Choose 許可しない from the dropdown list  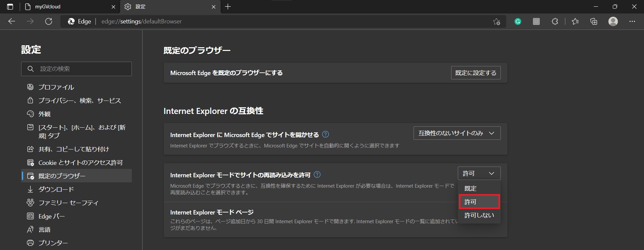coord(479,215)
